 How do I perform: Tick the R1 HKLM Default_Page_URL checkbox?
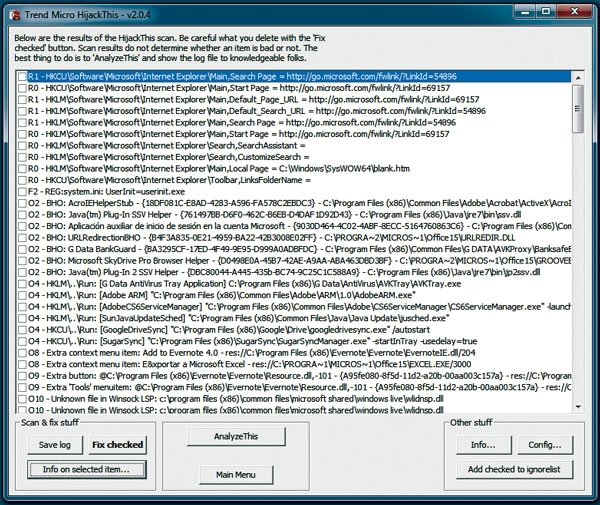pos(22,99)
